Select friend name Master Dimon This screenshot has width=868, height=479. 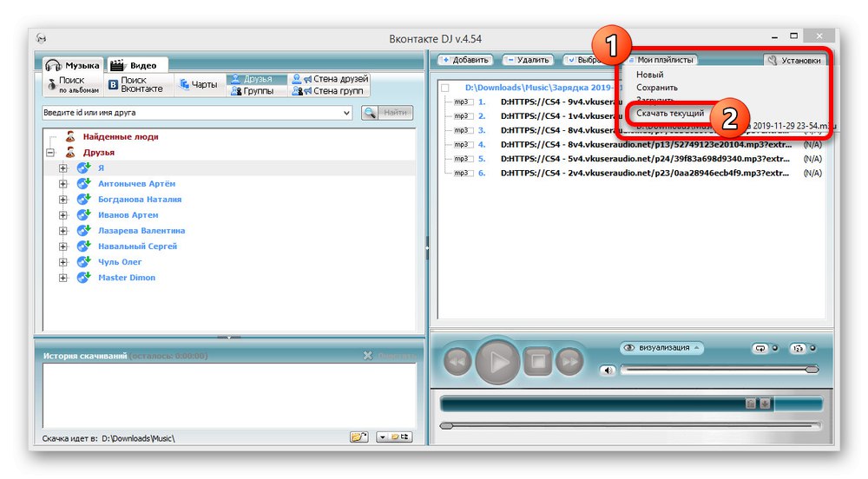(127, 278)
